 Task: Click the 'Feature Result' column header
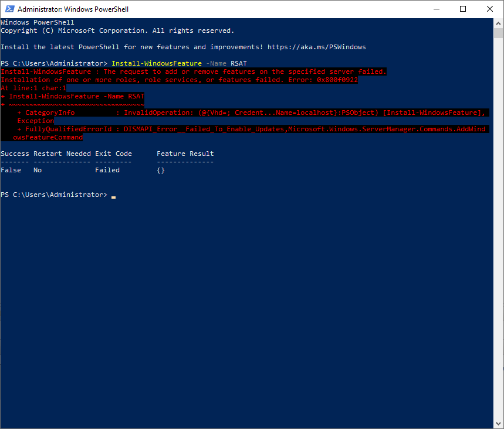coord(185,154)
